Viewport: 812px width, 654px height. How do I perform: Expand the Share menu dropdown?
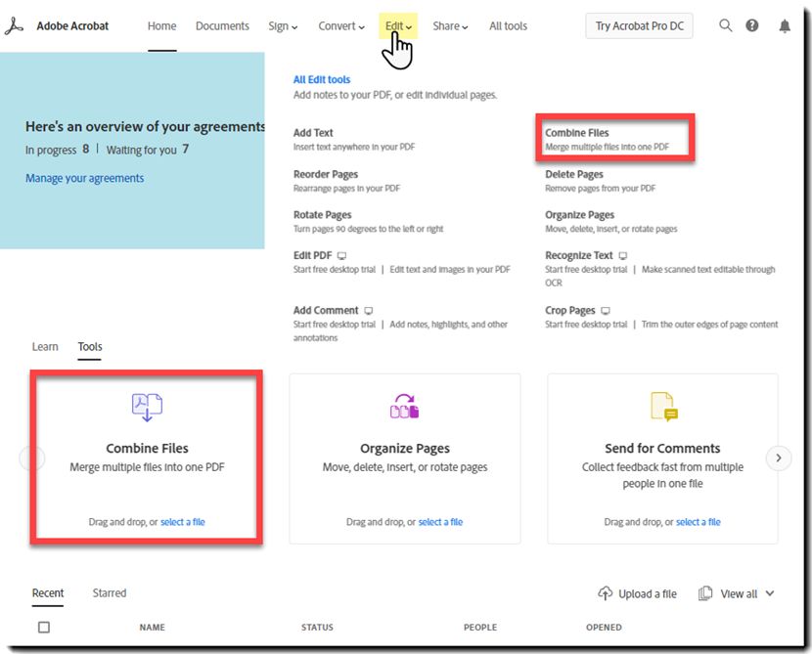click(450, 25)
